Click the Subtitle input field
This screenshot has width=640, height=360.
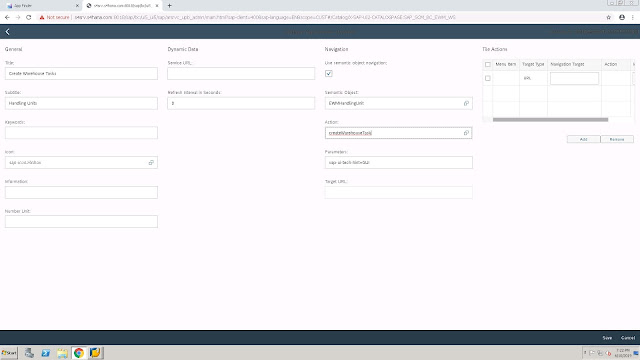pos(81,103)
